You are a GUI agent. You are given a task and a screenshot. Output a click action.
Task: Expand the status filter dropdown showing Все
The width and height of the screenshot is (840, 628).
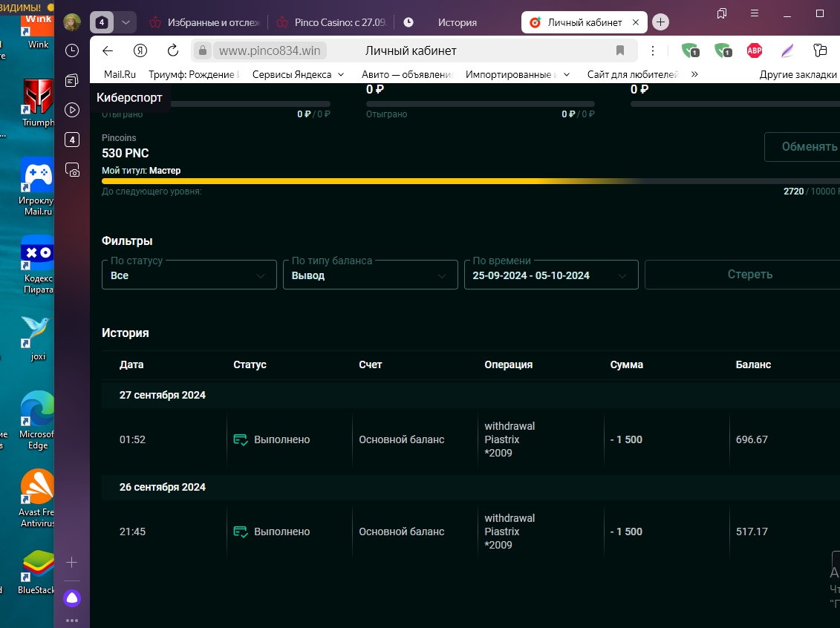(x=189, y=275)
